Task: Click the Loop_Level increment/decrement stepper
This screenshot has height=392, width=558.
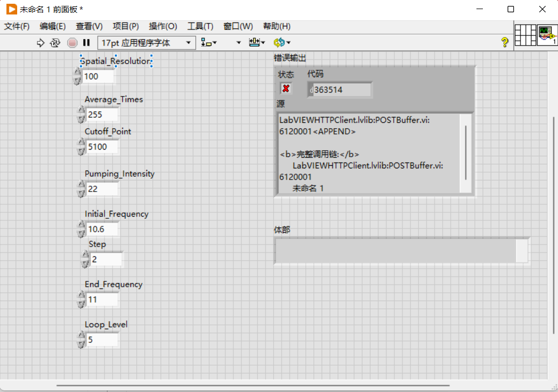Action: pyautogui.click(x=81, y=339)
